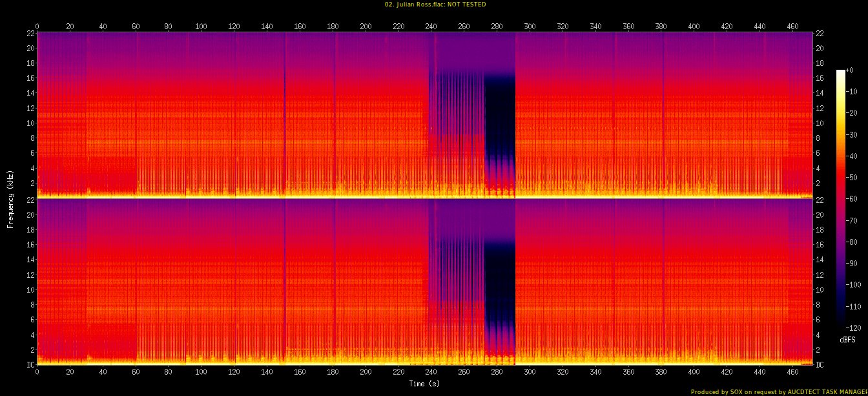Click '180' on the top time axis
Viewport: 868px width, 396px height.
pyautogui.click(x=333, y=26)
